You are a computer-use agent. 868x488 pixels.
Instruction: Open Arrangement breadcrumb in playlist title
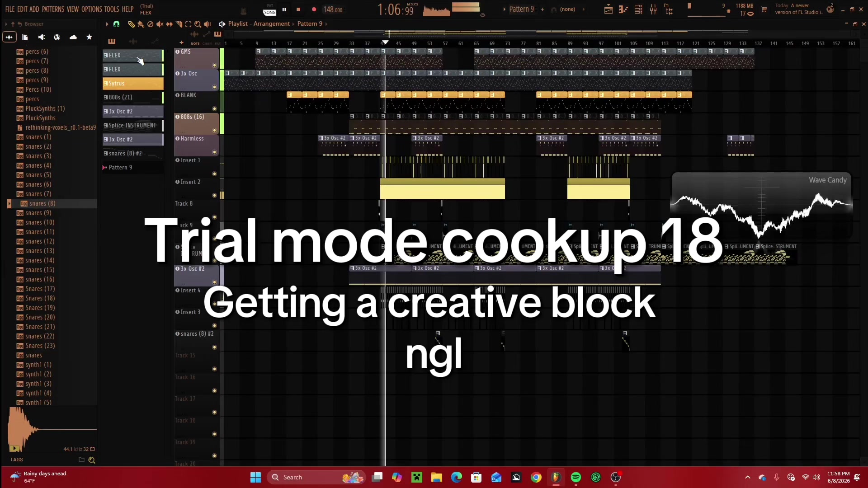click(x=271, y=24)
